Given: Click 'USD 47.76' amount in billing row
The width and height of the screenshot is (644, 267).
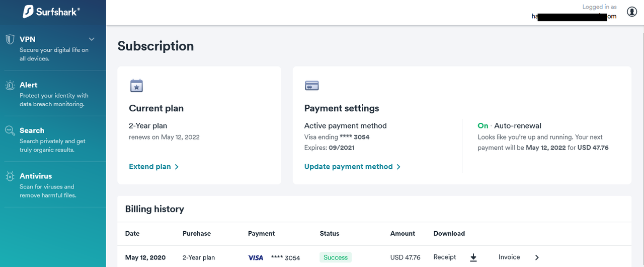Looking at the screenshot, I should (406, 257).
